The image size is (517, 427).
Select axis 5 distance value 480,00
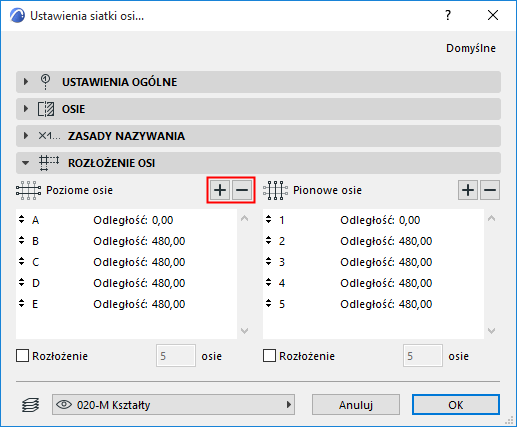pyautogui.click(x=416, y=304)
